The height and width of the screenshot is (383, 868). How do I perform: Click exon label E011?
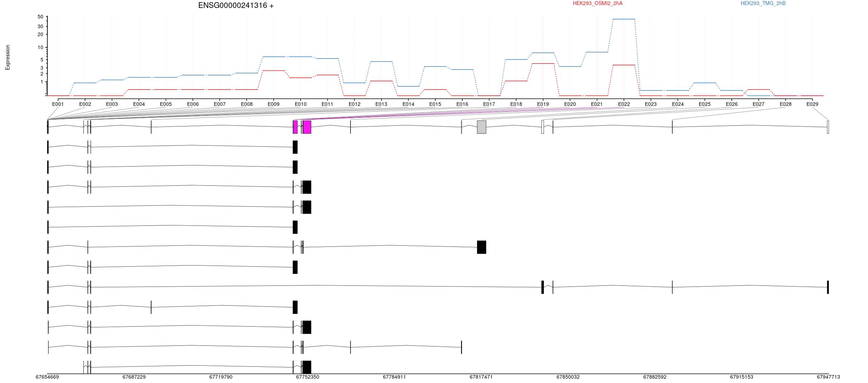click(327, 104)
